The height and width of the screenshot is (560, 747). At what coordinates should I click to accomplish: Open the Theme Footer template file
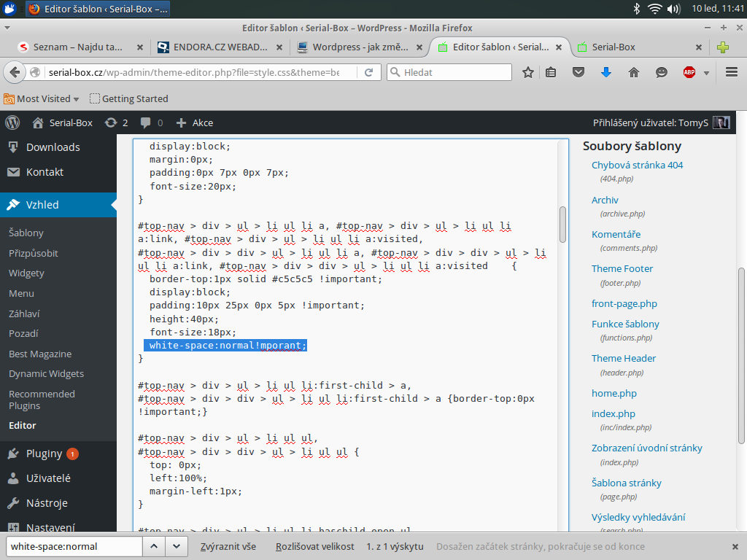tap(622, 268)
